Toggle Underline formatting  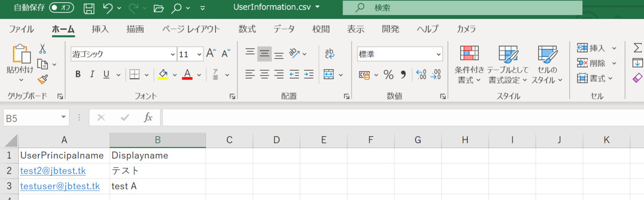pos(106,74)
